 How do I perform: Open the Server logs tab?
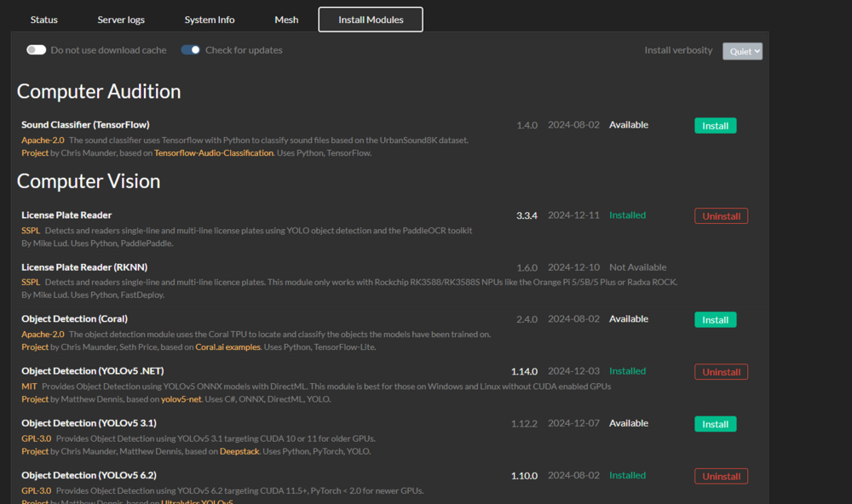point(121,20)
